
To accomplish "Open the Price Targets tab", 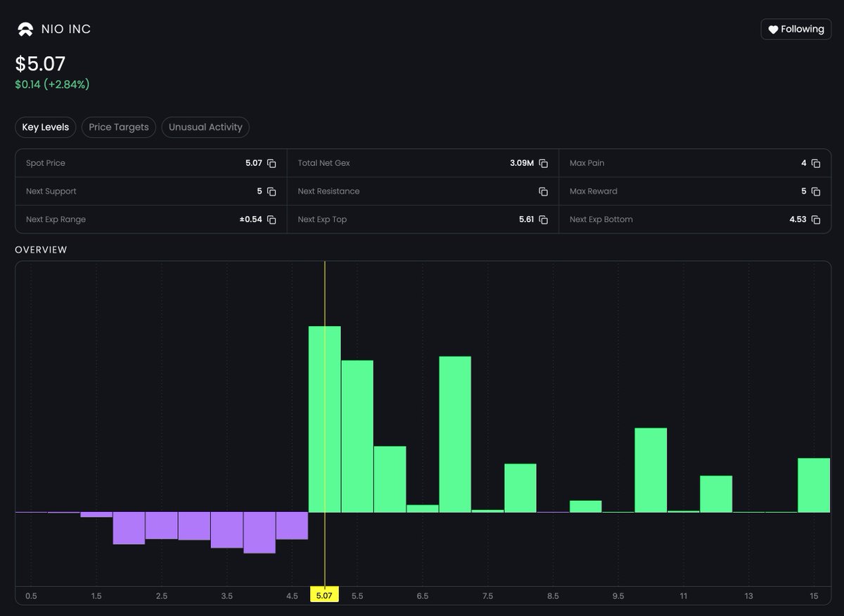I will click(x=119, y=127).
